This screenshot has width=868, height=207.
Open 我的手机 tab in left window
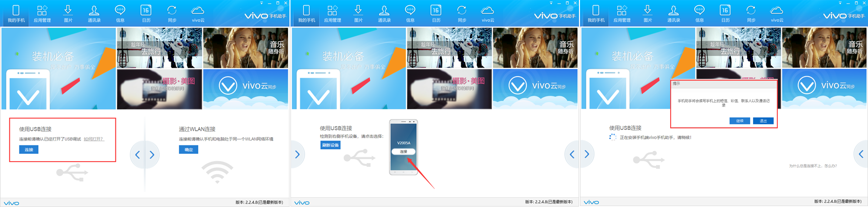tap(16, 13)
